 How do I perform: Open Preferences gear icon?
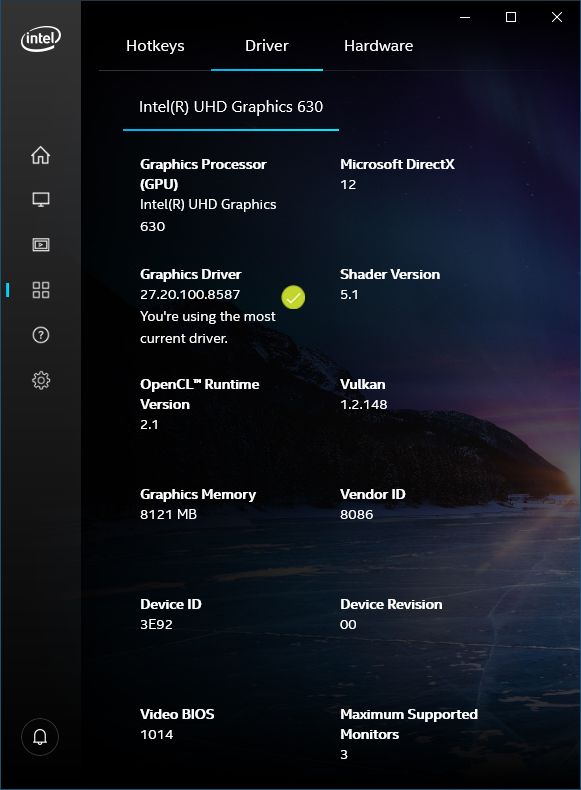[x=41, y=380]
